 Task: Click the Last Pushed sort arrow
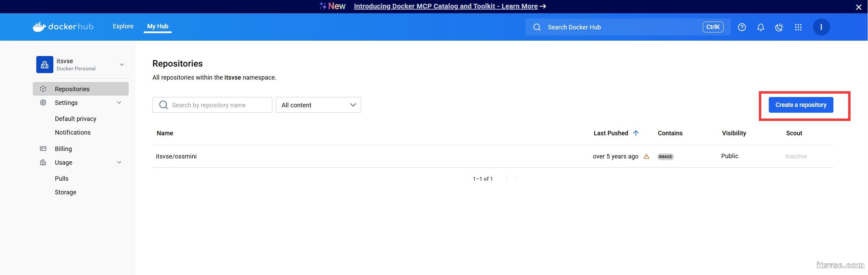coord(636,133)
